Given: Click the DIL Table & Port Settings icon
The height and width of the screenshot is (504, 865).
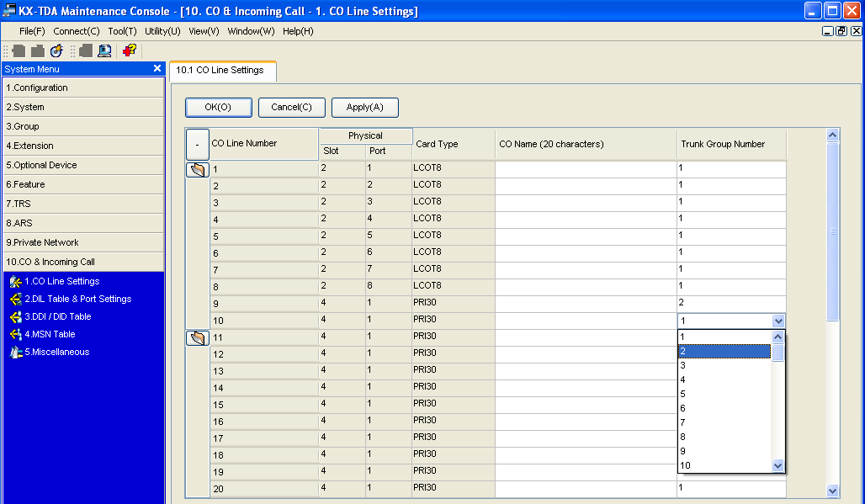Looking at the screenshot, I should (15, 299).
